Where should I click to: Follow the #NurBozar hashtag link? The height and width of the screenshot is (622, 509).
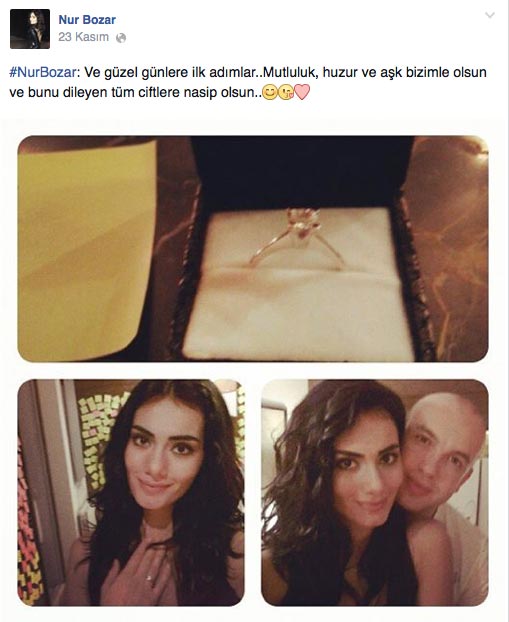click(42, 73)
